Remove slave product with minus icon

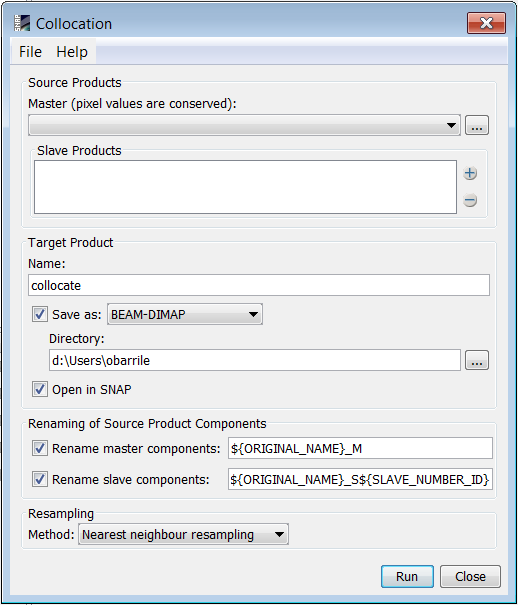(469, 200)
